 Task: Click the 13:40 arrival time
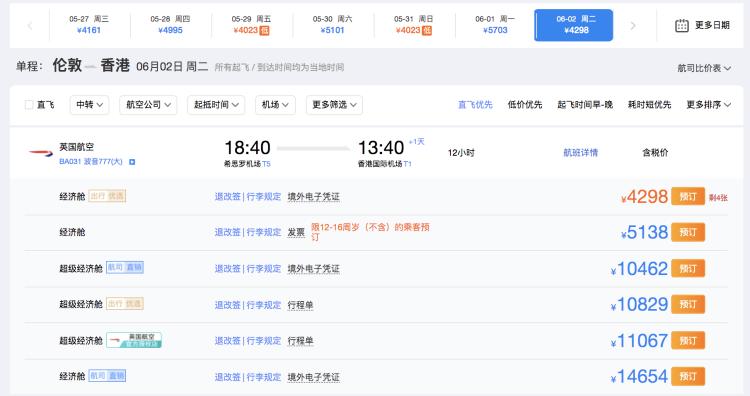(381, 147)
